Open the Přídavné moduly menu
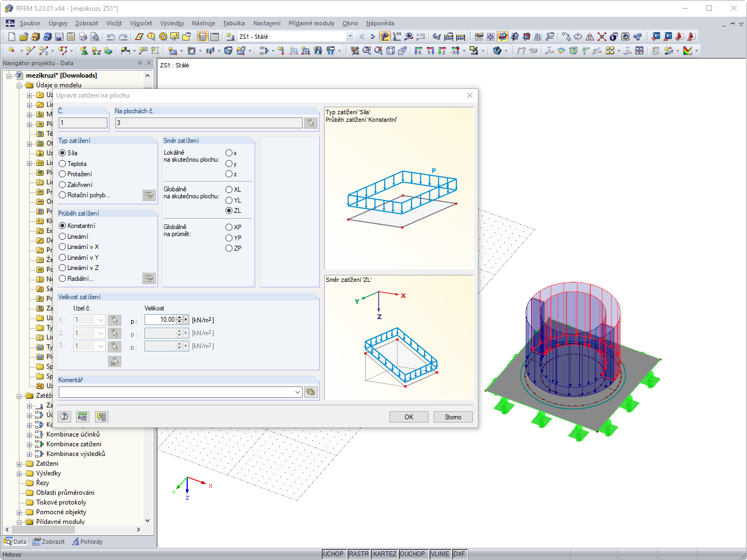Image resolution: width=747 pixels, height=560 pixels. (x=311, y=23)
